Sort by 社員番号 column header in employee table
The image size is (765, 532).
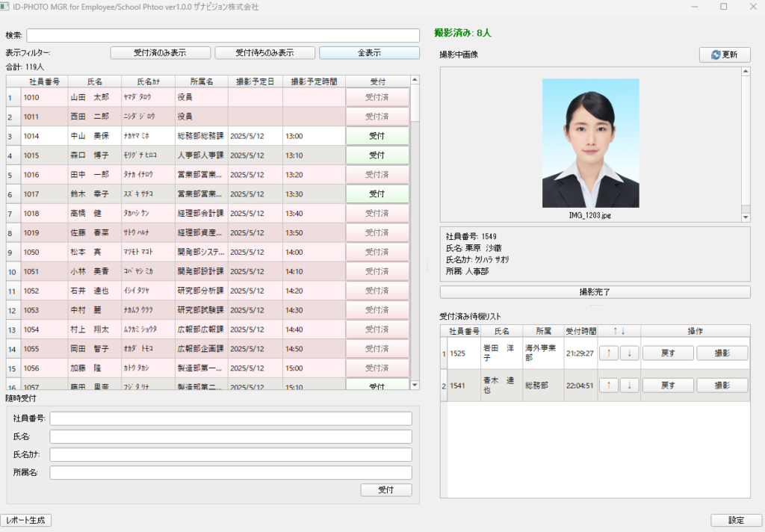pyautogui.click(x=44, y=81)
